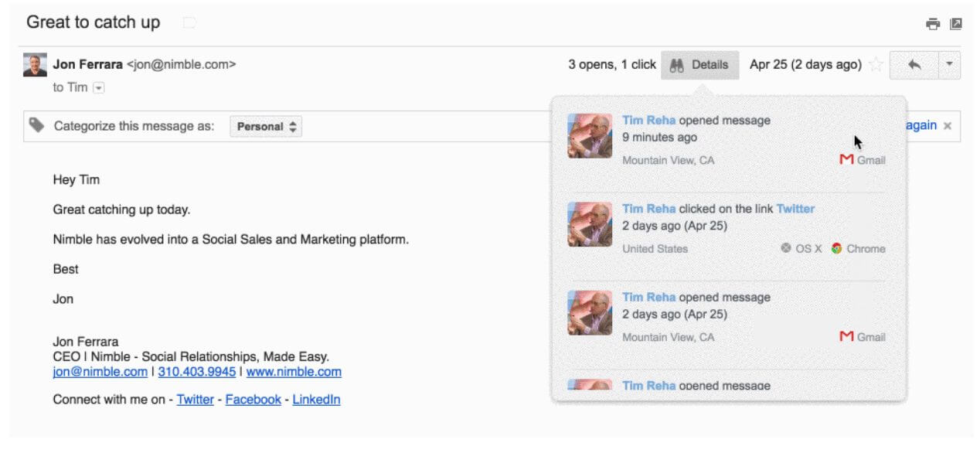980x453 pixels.
Task: Open the more options arrow beside reply
Action: pos(949,66)
